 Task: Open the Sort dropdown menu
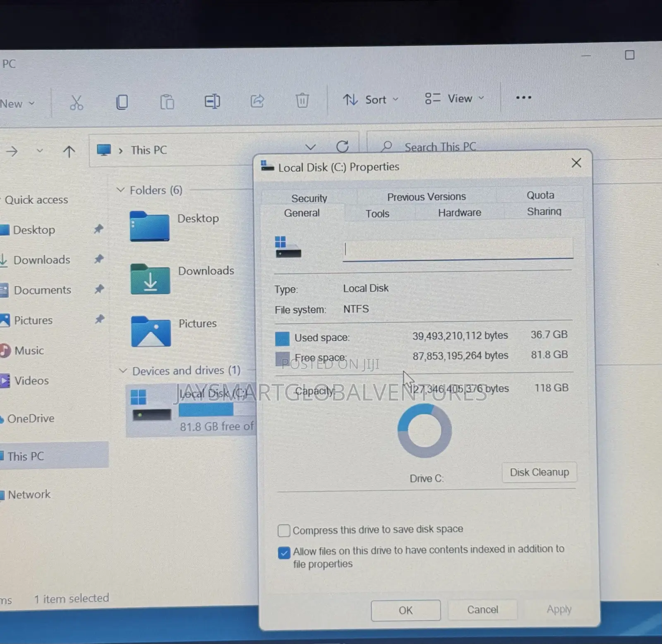371,100
